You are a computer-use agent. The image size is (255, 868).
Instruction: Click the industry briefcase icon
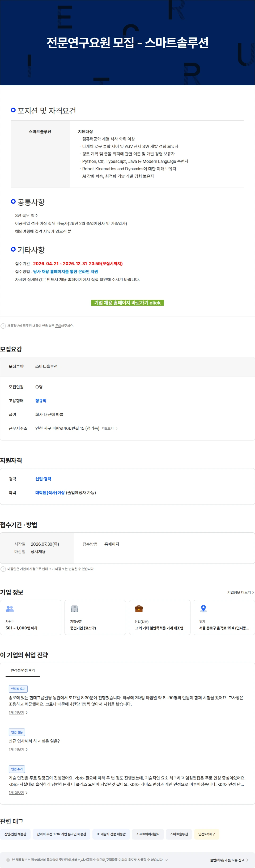tap(139, 608)
